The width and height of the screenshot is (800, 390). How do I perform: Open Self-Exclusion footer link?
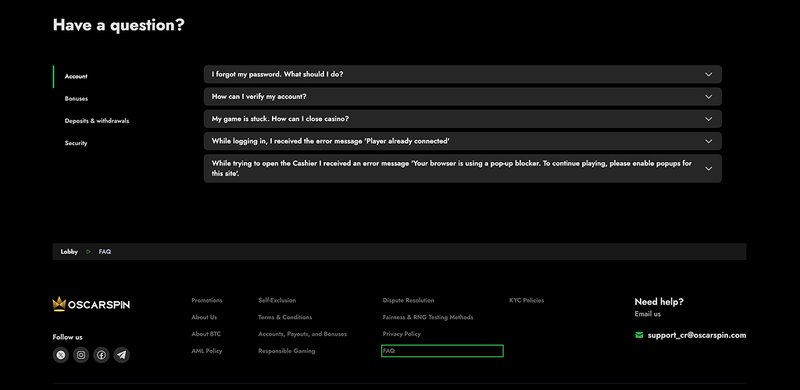click(277, 300)
